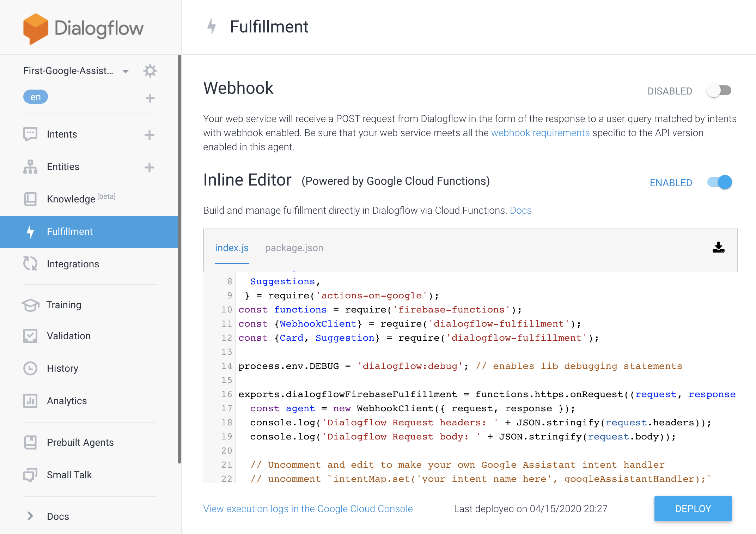Image resolution: width=756 pixels, height=534 pixels.
Task: Click the Intents chat bubble icon
Action: coord(30,134)
